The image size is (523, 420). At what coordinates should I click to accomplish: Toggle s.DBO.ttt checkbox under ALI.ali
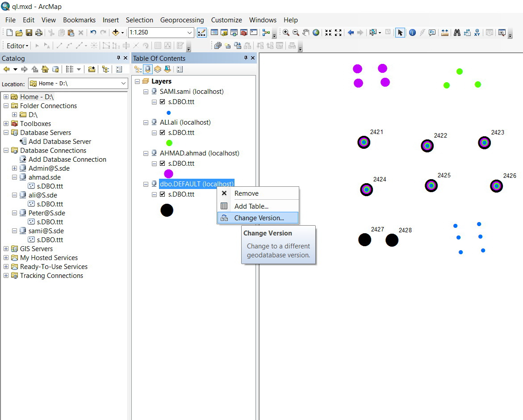163,133
